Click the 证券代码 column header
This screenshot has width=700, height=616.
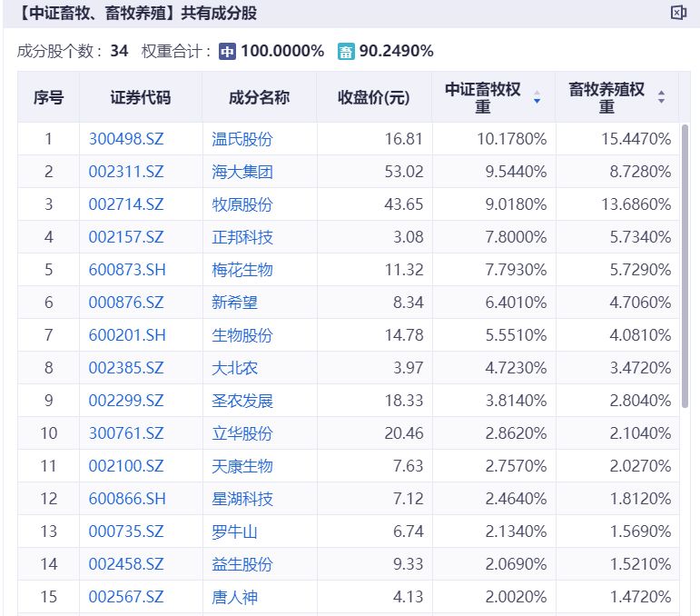click(141, 97)
